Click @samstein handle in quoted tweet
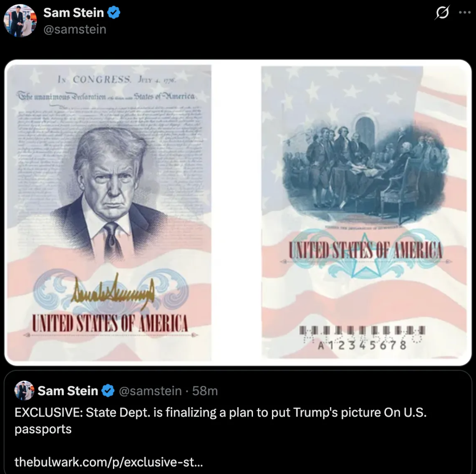This screenshot has height=474, width=476. click(x=150, y=391)
